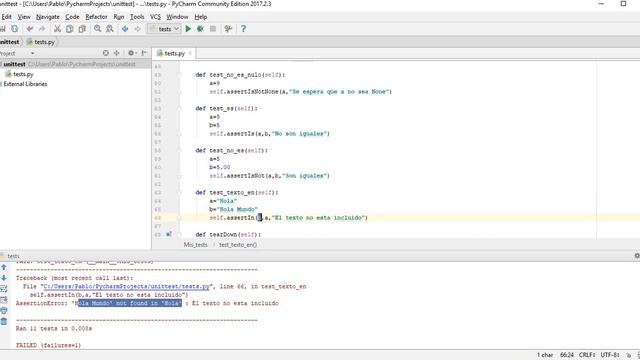Viewport: 640px width, 360px height.
Task: Click 'Ran 11 tests in 0.008s' console line
Action: click(54, 329)
